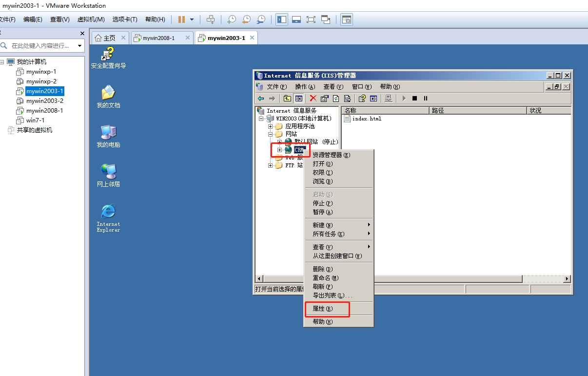
Task: Select mywinxp-1 in the library
Action: pos(41,72)
